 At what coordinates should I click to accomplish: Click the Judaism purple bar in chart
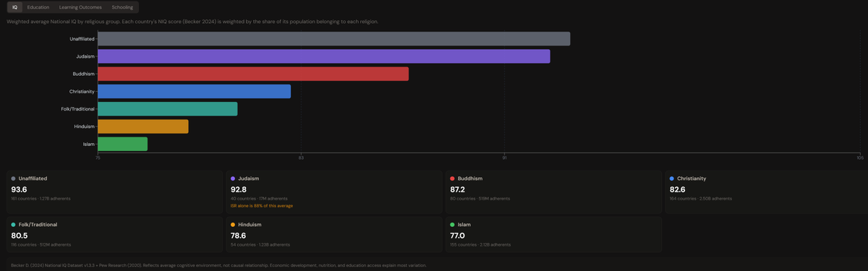pyautogui.click(x=323, y=56)
